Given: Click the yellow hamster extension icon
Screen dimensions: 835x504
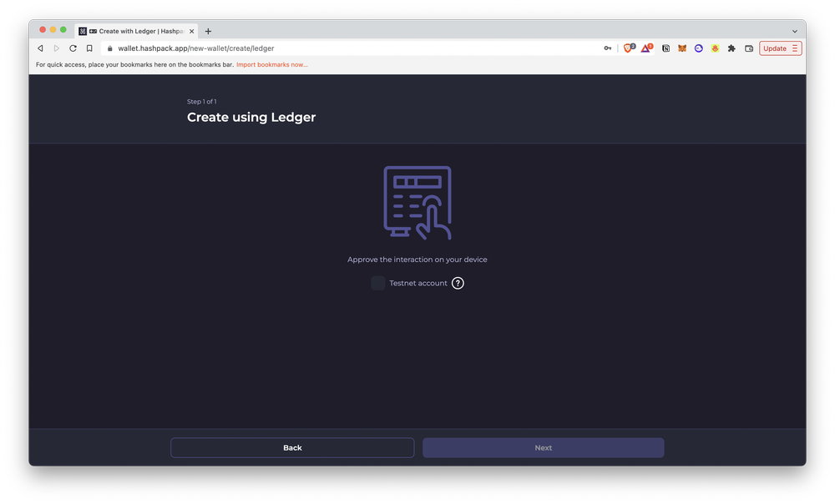Looking at the screenshot, I should tap(715, 48).
